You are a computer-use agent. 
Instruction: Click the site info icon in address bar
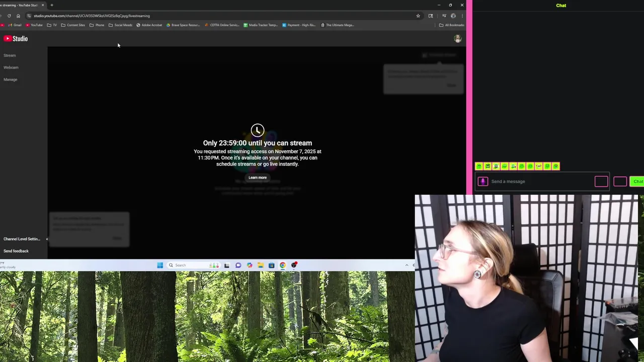(x=29, y=16)
